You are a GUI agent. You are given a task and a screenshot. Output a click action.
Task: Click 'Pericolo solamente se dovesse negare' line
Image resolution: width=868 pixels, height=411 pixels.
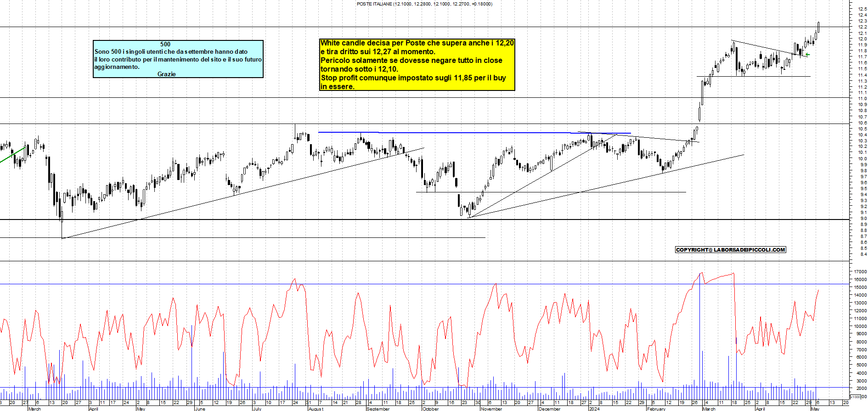tap(411, 60)
